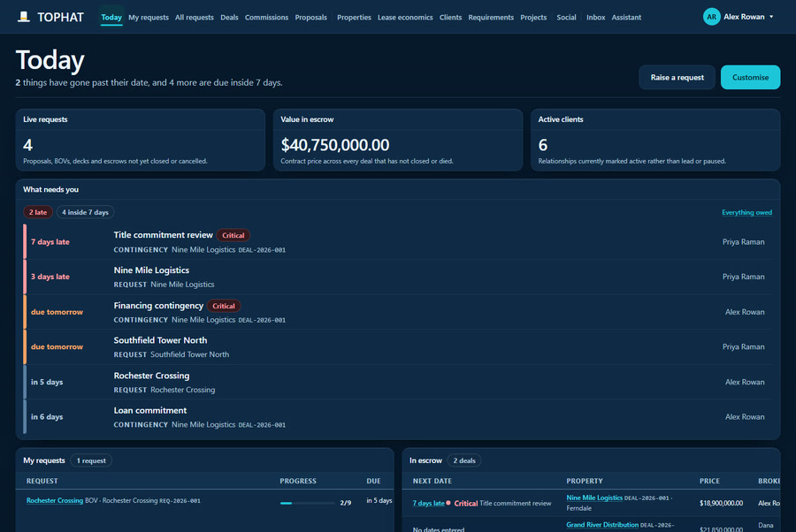Open the Deals section
Screen dimensions: 796x532
pyautogui.click(x=229, y=18)
